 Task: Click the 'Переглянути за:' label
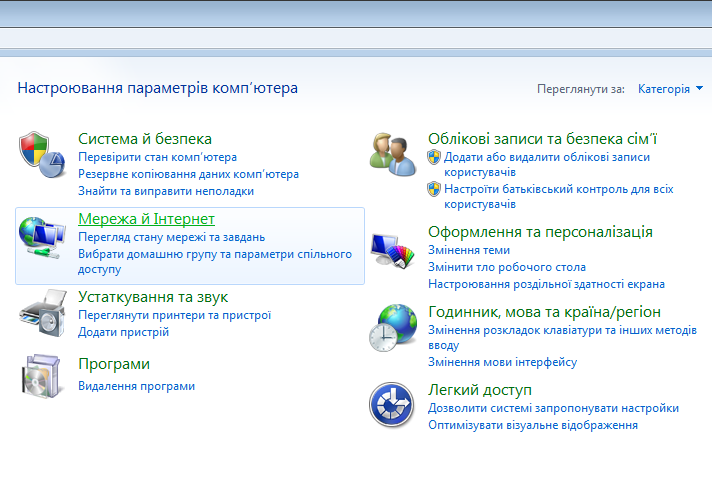(x=581, y=89)
